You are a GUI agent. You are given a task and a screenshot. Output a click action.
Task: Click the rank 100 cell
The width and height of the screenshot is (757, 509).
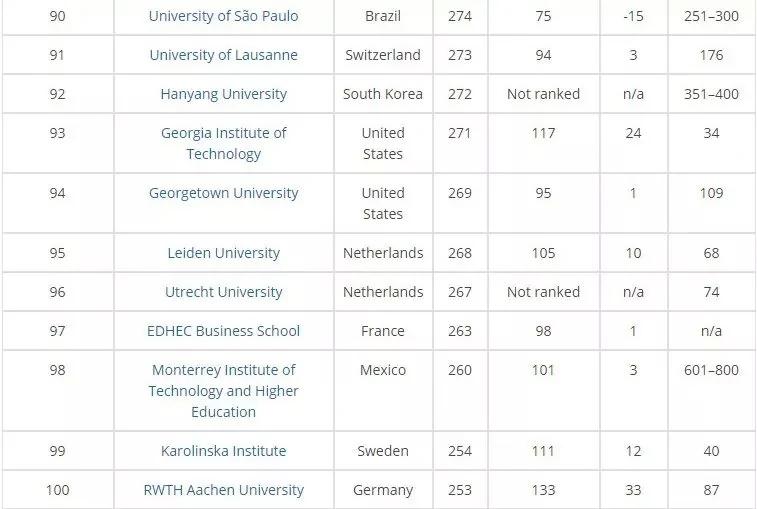(x=57, y=490)
